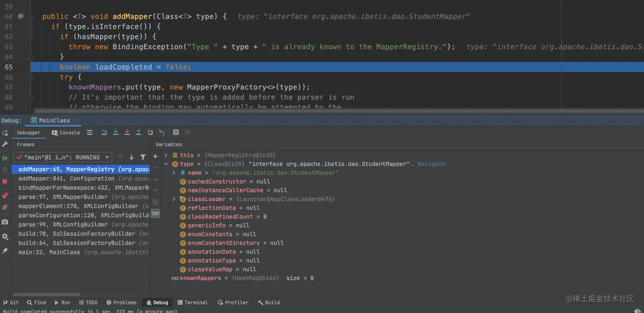Select the knownMappers watch entry

tap(242, 278)
